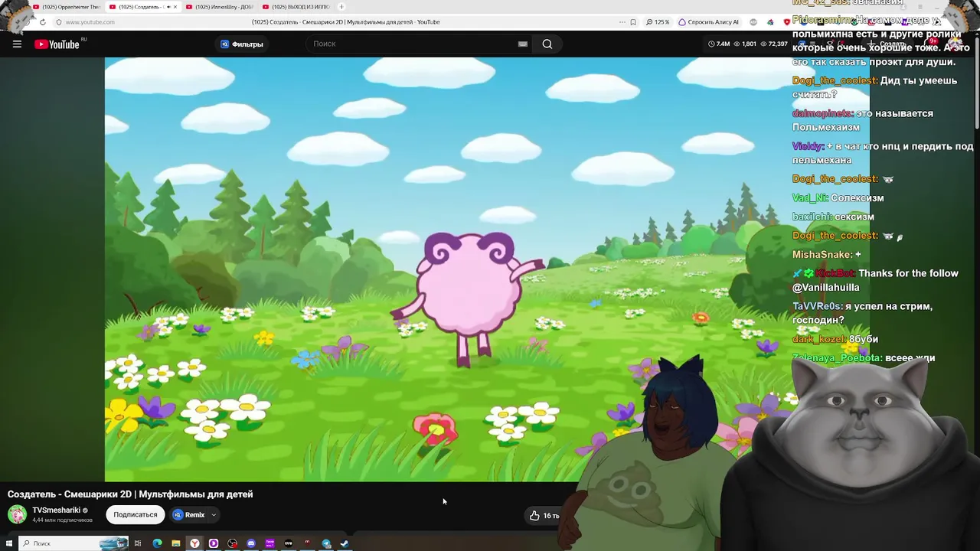980x551 pixels.
Task: Click chat username daimopinets
Action: (x=822, y=113)
